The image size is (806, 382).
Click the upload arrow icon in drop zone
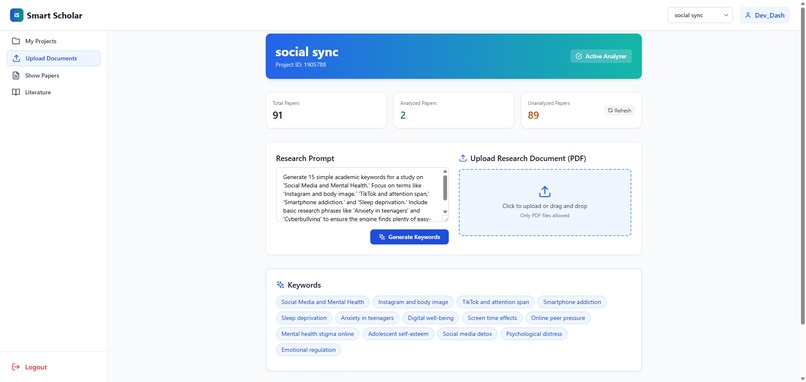pyautogui.click(x=545, y=192)
